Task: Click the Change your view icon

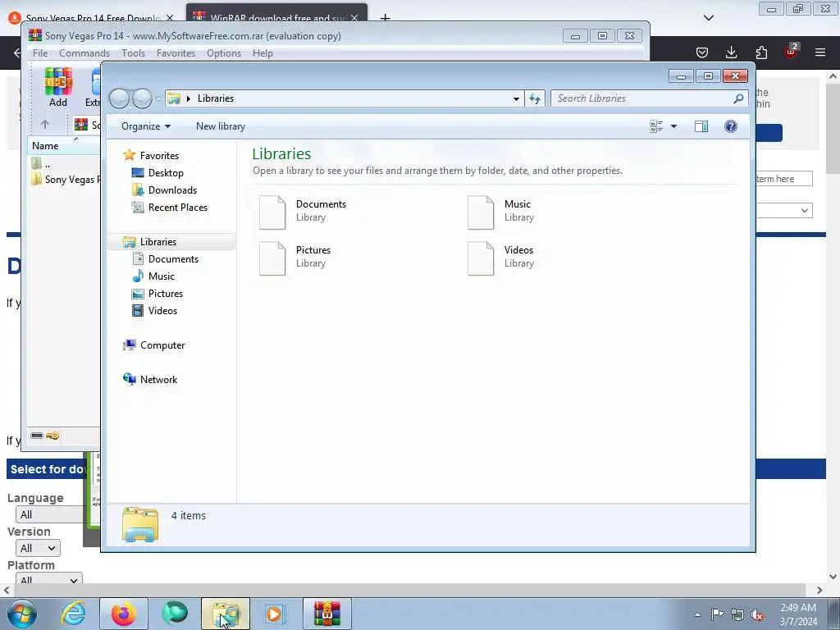Action: [656, 126]
